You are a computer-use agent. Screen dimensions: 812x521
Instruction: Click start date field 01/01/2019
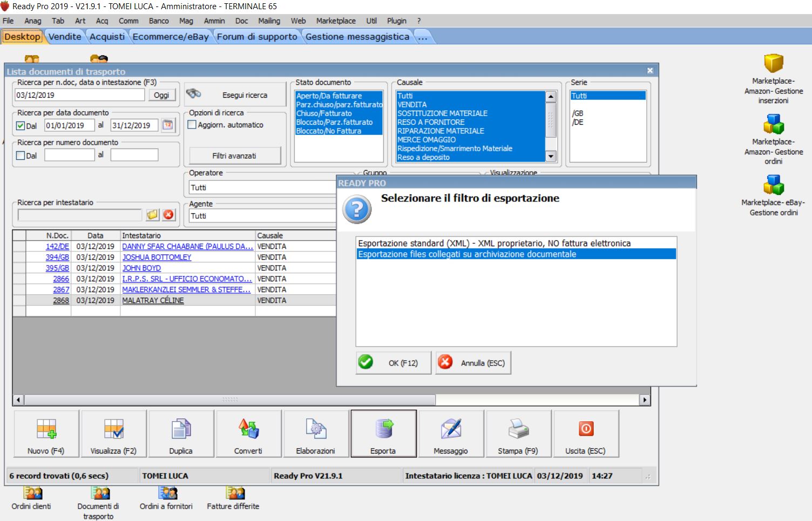click(x=70, y=125)
